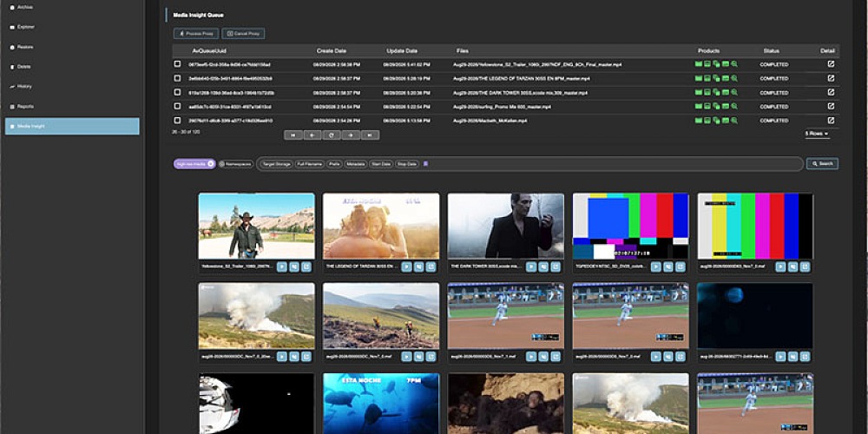Click the Process Proxy button
This screenshot has width=868, height=434.
[x=196, y=34]
